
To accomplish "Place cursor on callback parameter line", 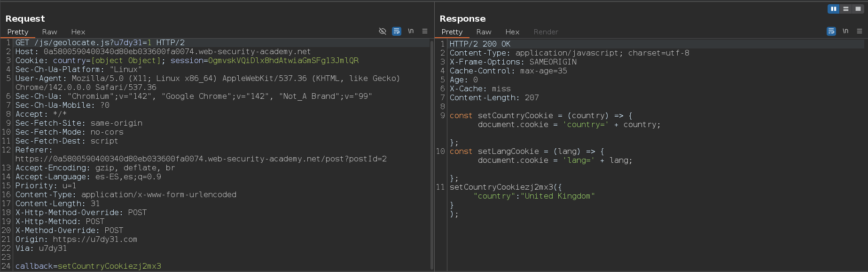I will point(88,266).
